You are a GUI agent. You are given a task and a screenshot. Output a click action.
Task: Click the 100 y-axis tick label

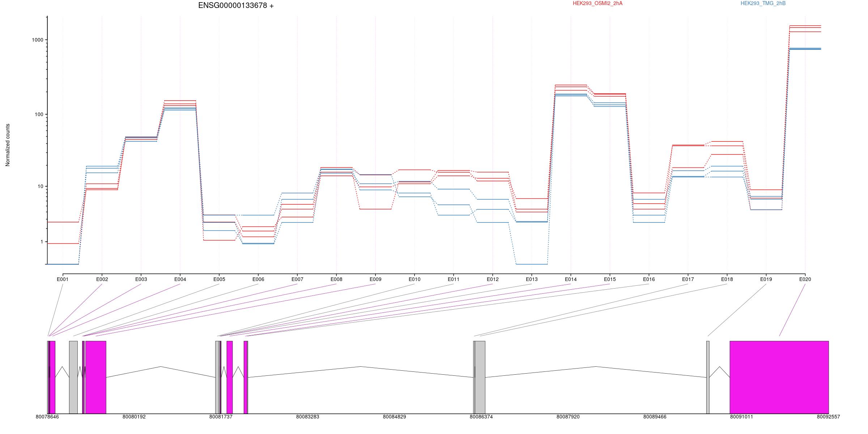point(39,114)
